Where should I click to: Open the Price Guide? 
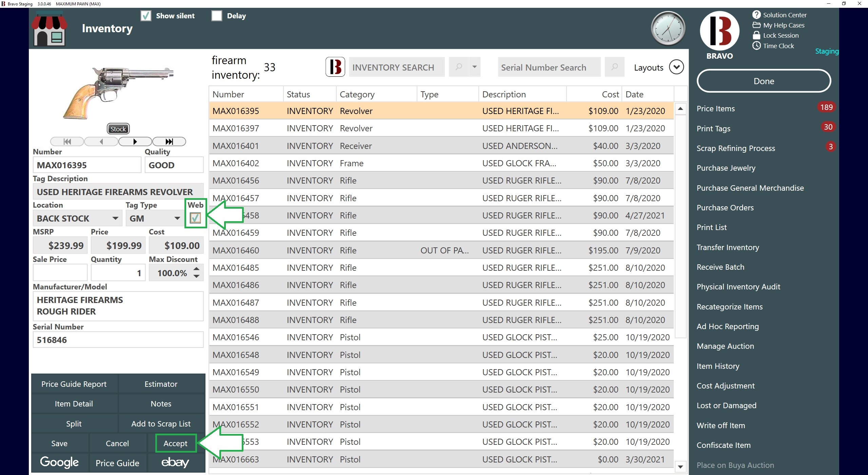[117, 463]
